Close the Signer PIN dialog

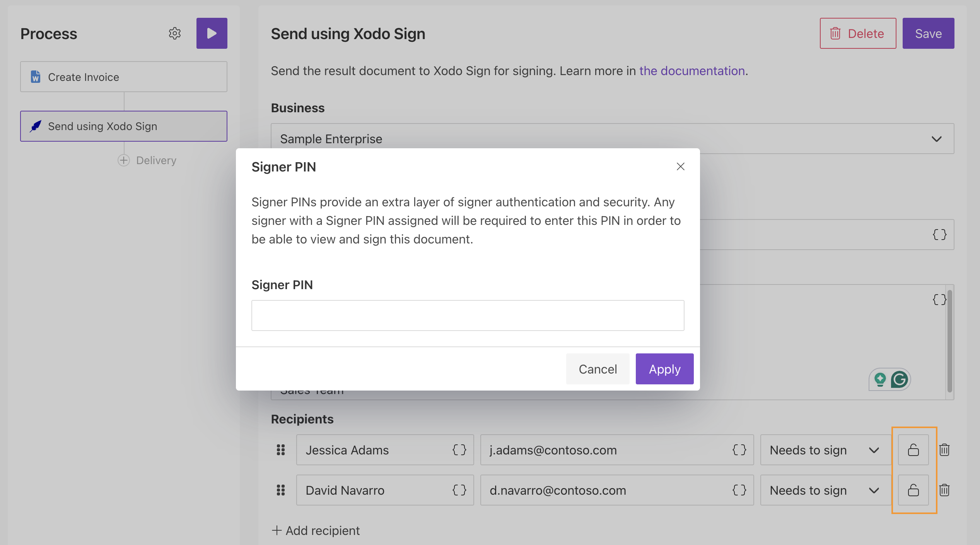(x=680, y=166)
